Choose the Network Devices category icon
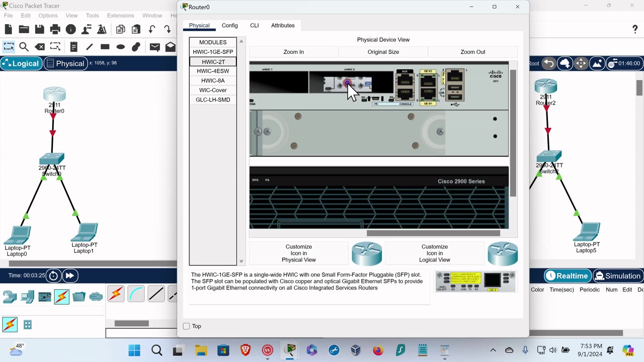 click(x=10, y=297)
